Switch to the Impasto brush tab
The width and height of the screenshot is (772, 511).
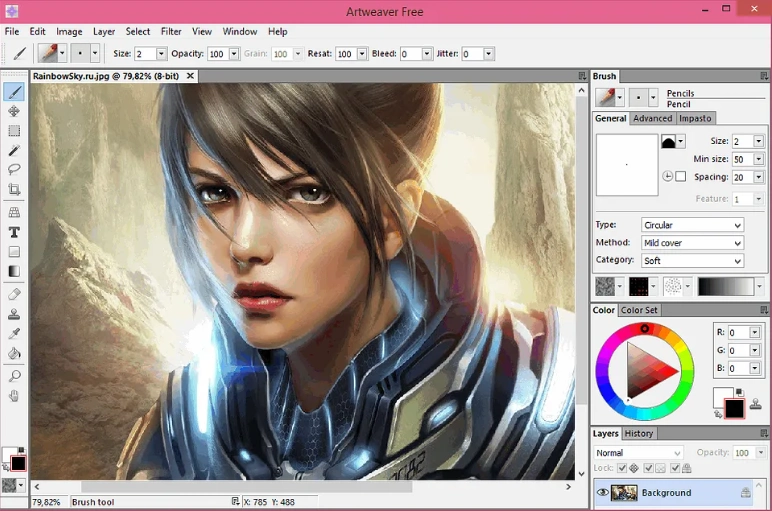(695, 118)
